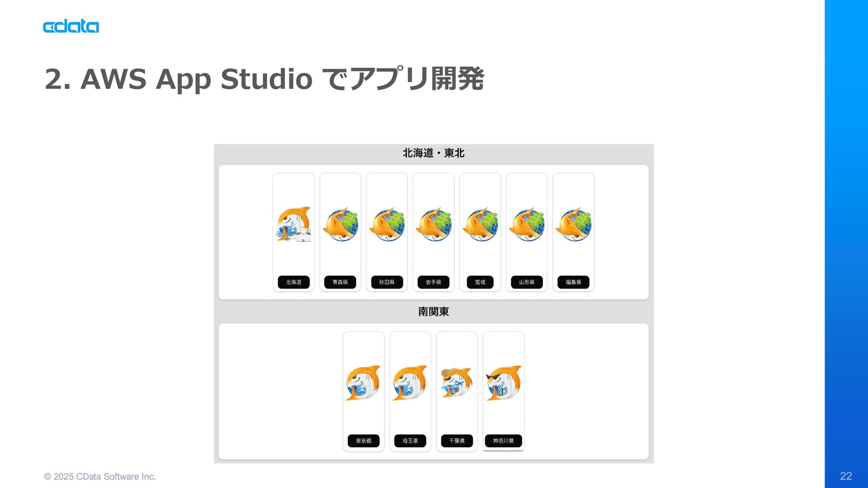Click the sunglasses shark icon for 神奈川県
This screenshot has height=488, width=868.
504,383
